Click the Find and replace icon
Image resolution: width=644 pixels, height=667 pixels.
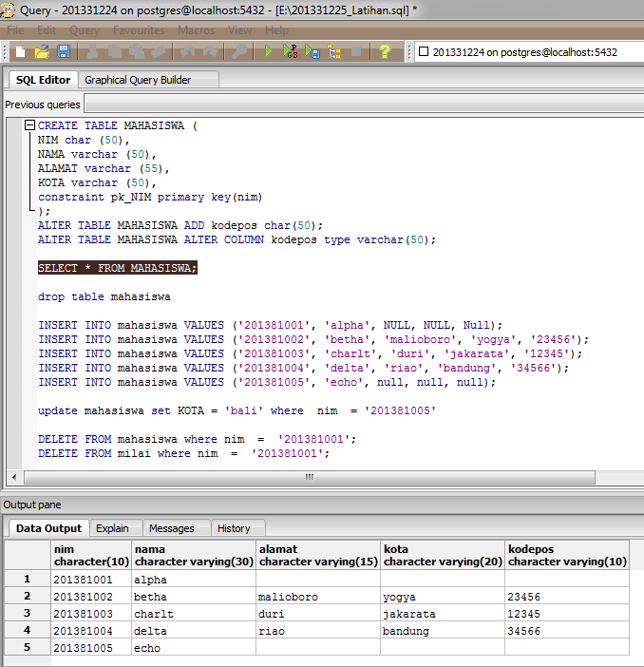click(x=239, y=52)
